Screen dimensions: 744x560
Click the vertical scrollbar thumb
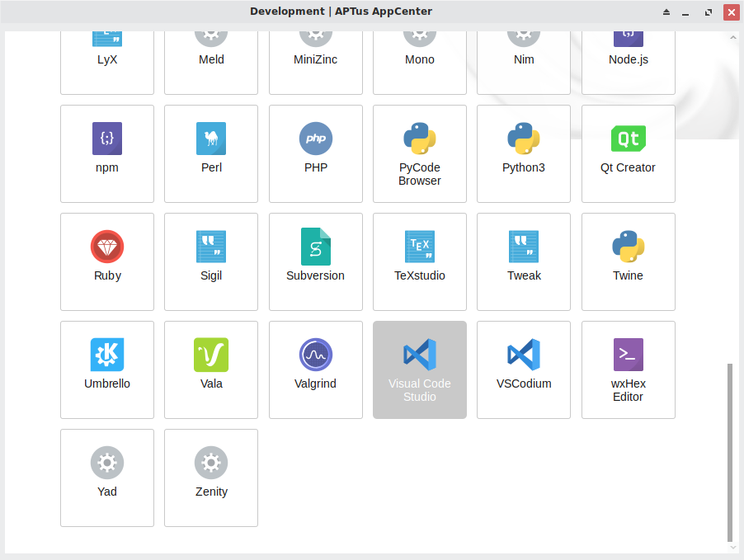(730, 452)
